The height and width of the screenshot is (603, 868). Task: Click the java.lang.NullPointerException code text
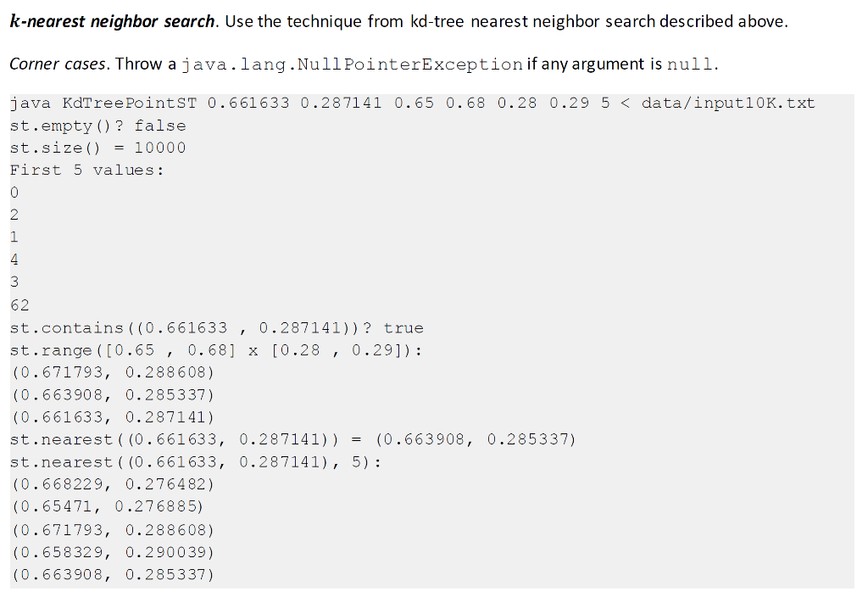(x=352, y=64)
